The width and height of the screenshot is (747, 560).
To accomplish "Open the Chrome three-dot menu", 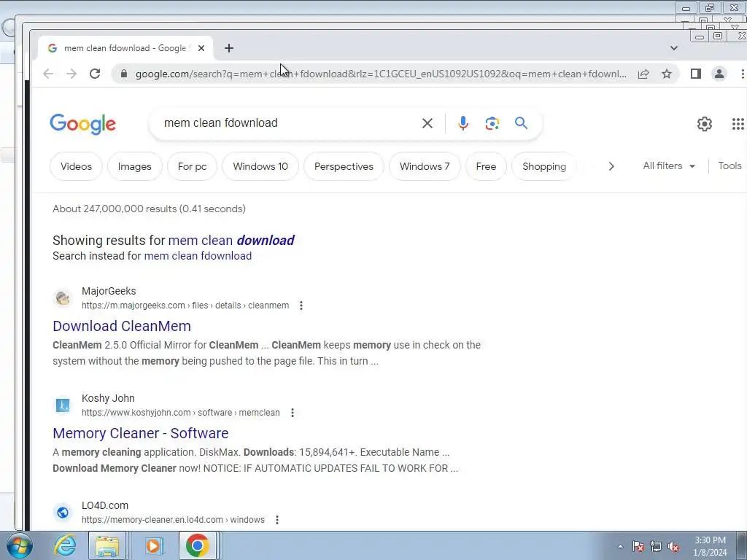I will [742, 74].
